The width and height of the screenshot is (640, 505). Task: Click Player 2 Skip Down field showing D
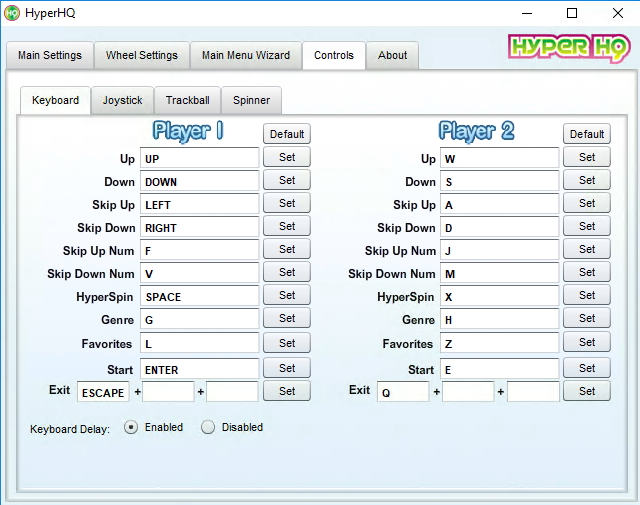500,227
